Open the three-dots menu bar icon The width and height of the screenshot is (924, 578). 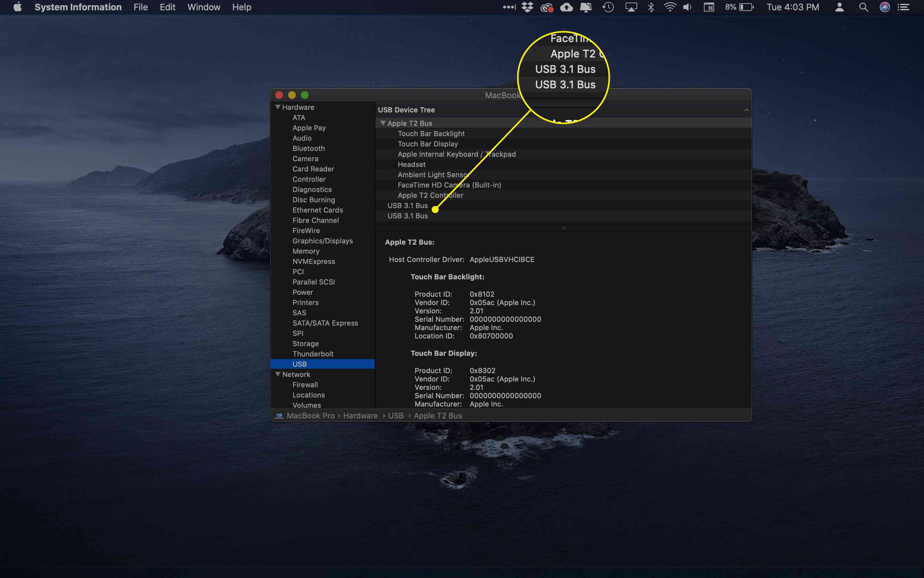click(x=509, y=7)
